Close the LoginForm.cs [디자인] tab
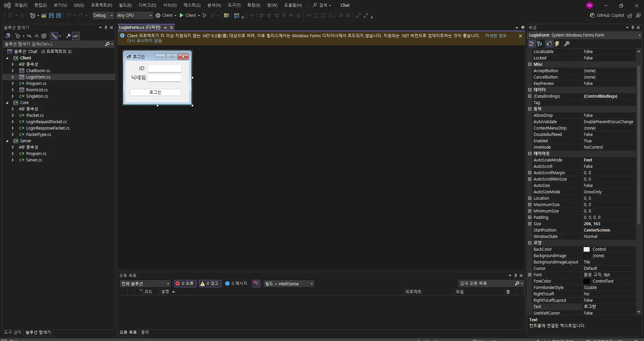The height and width of the screenshot is (341, 644). (x=171, y=28)
